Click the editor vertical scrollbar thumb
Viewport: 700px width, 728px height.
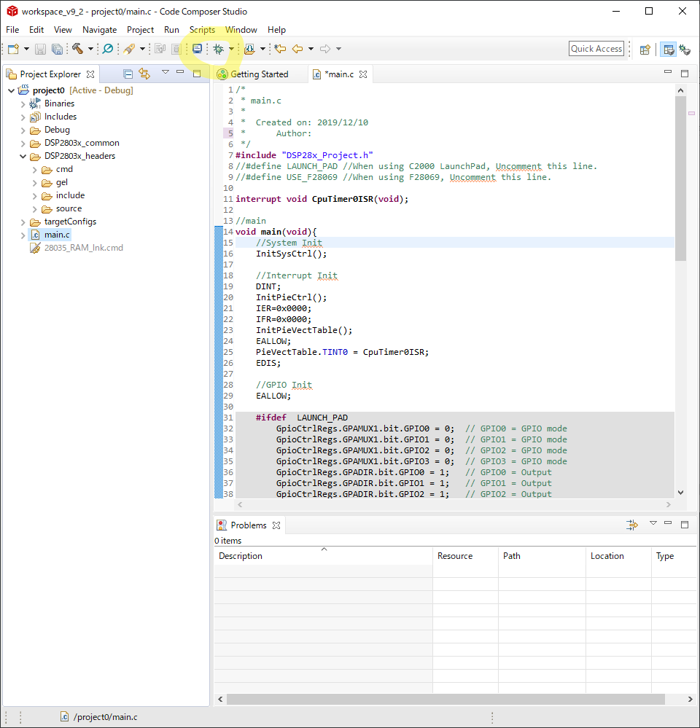(x=680, y=179)
